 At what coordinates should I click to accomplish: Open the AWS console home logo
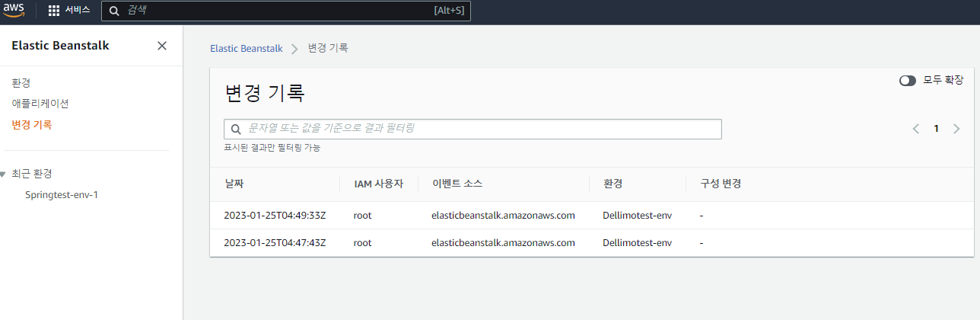pos(13,11)
